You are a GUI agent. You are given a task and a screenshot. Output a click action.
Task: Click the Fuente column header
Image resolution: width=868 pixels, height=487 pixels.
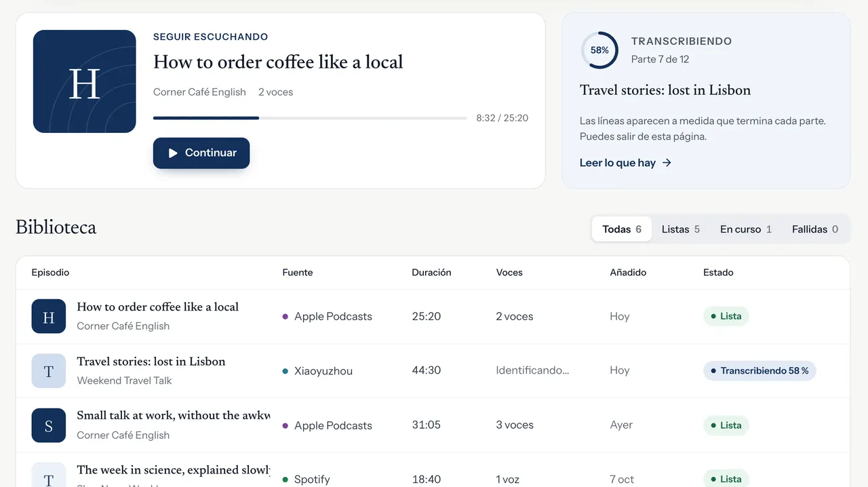[x=298, y=273]
